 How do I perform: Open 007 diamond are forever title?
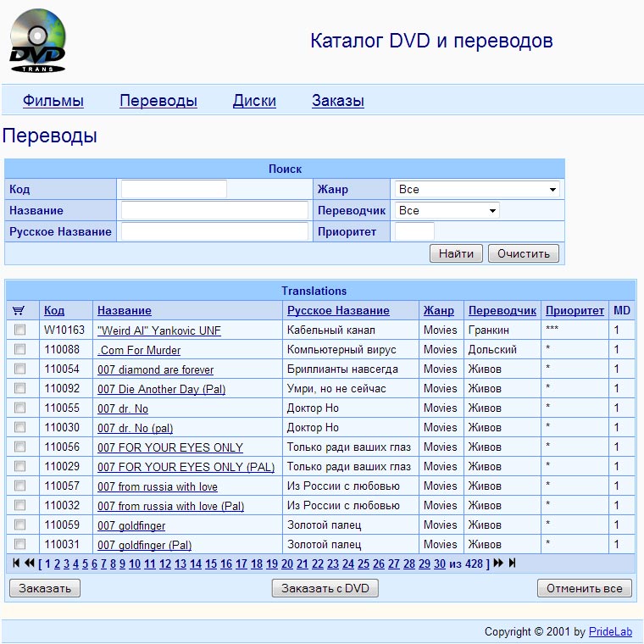pyautogui.click(x=155, y=369)
